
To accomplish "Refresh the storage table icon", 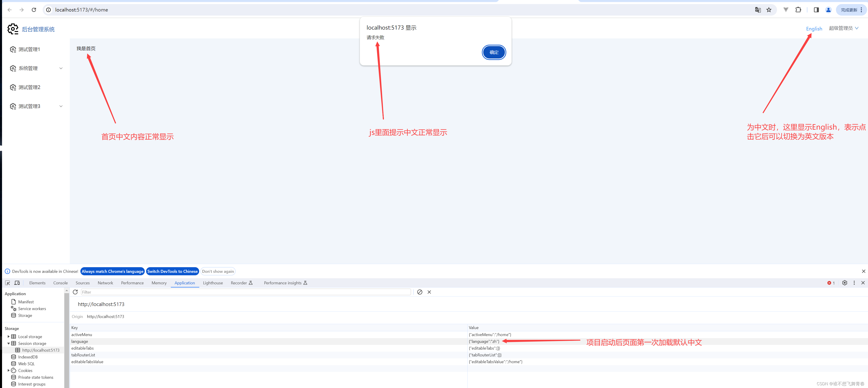I will tap(75, 292).
